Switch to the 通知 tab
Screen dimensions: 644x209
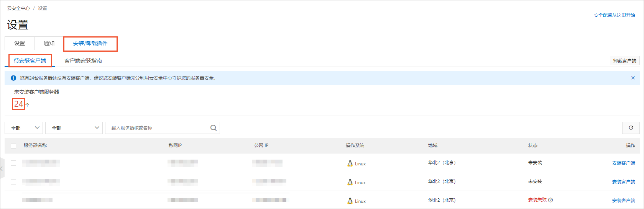(x=49, y=43)
